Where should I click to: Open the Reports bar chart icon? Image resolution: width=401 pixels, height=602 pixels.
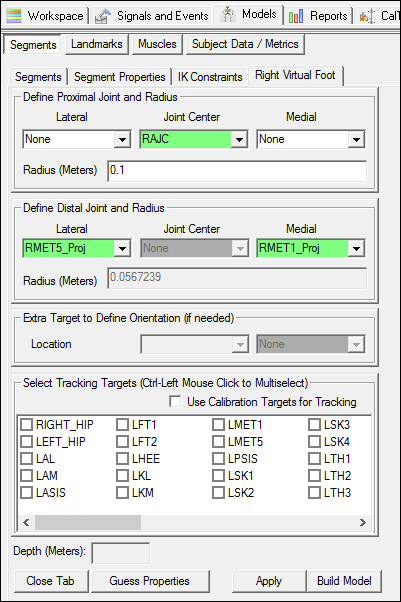pos(296,17)
